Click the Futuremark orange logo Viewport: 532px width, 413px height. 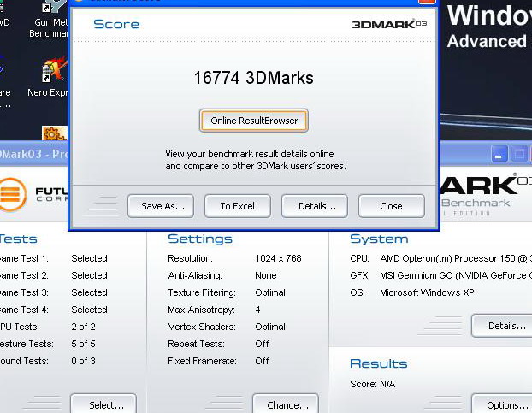click(12, 195)
